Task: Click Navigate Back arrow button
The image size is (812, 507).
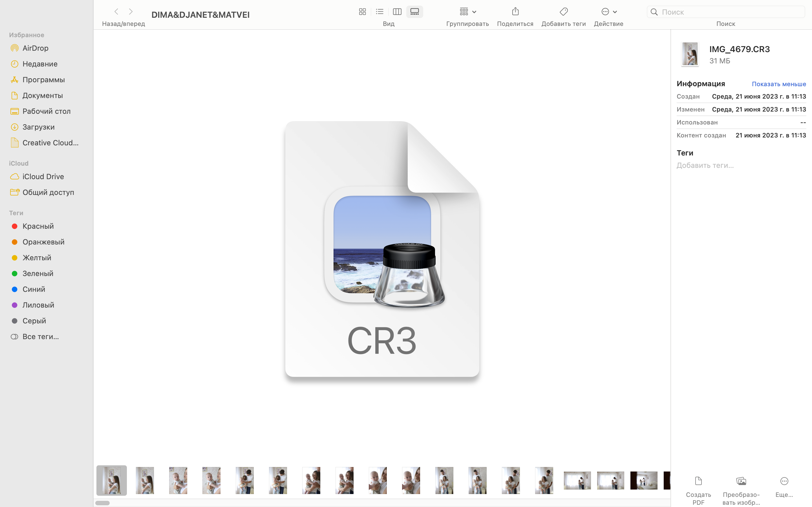Action: tap(116, 12)
